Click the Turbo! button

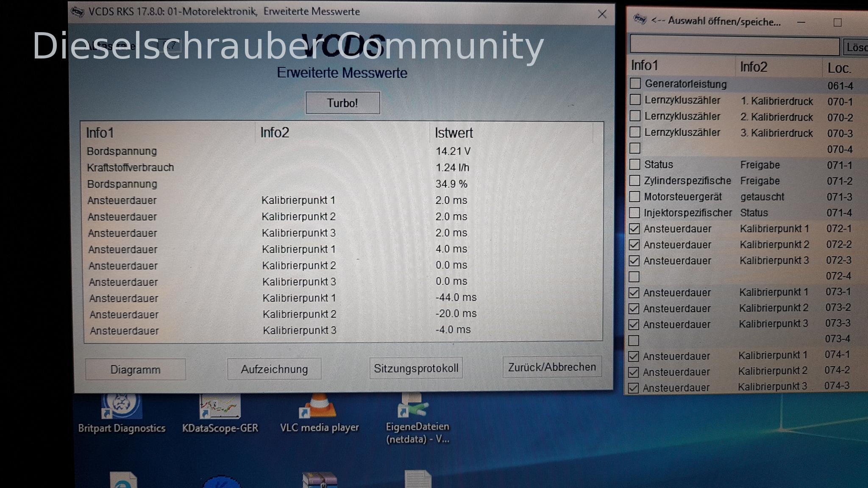tap(342, 103)
